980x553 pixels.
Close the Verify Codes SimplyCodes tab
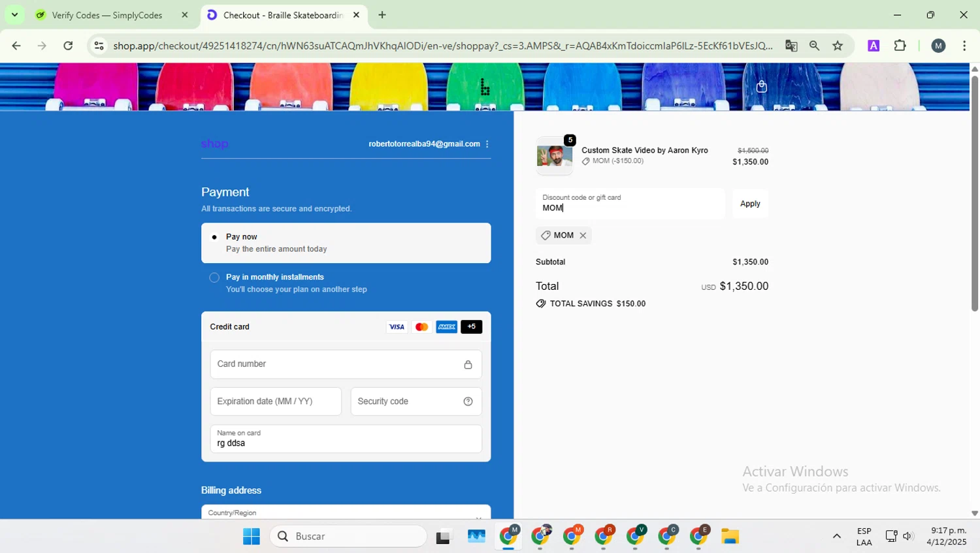[x=185, y=15]
